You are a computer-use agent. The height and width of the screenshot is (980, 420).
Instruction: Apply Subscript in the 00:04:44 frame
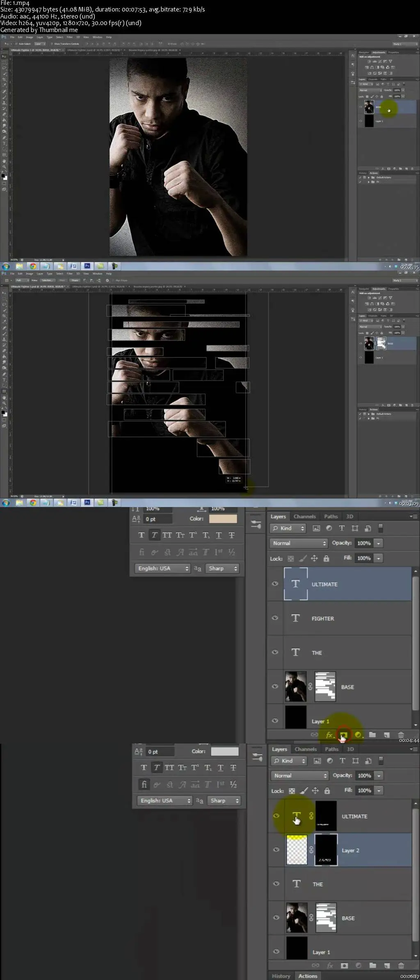(x=206, y=535)
